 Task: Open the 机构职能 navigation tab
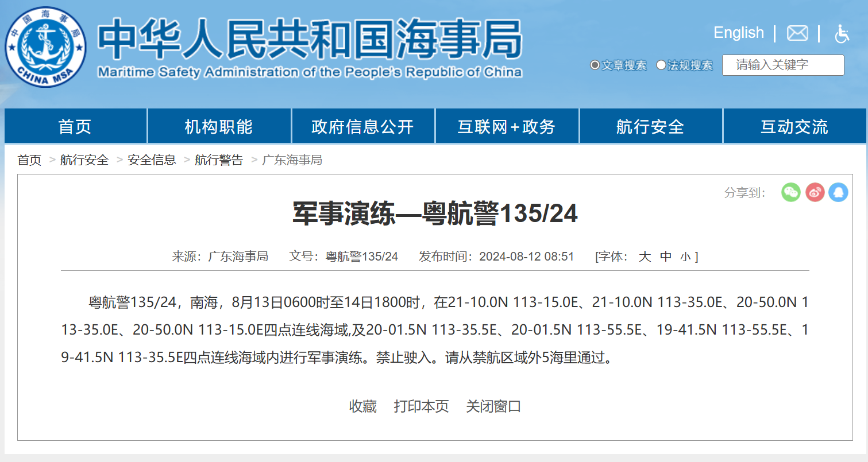point(219,126)
